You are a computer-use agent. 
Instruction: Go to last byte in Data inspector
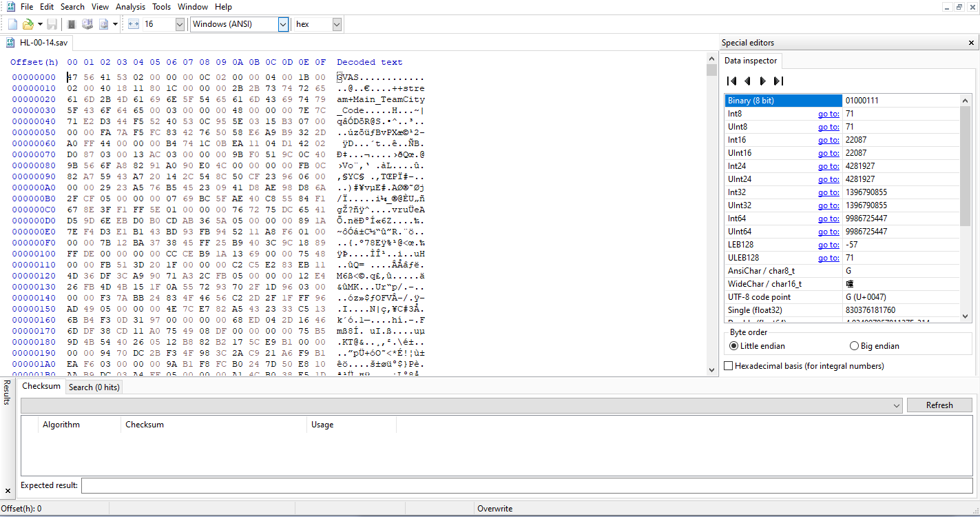(x=778, y=81)
